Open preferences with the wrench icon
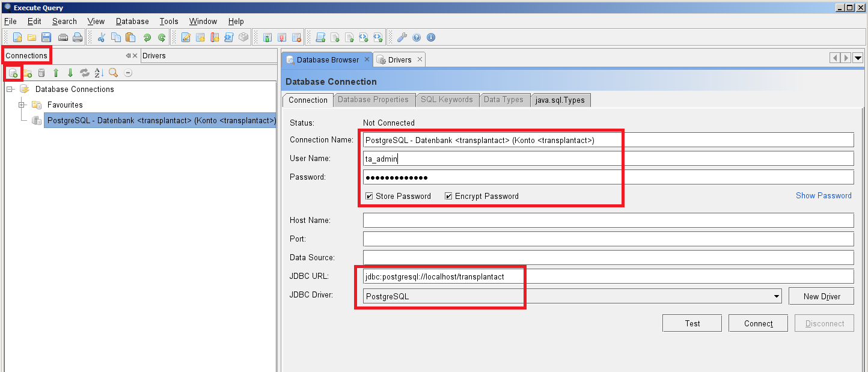868x372 pixels. [402, 37]
